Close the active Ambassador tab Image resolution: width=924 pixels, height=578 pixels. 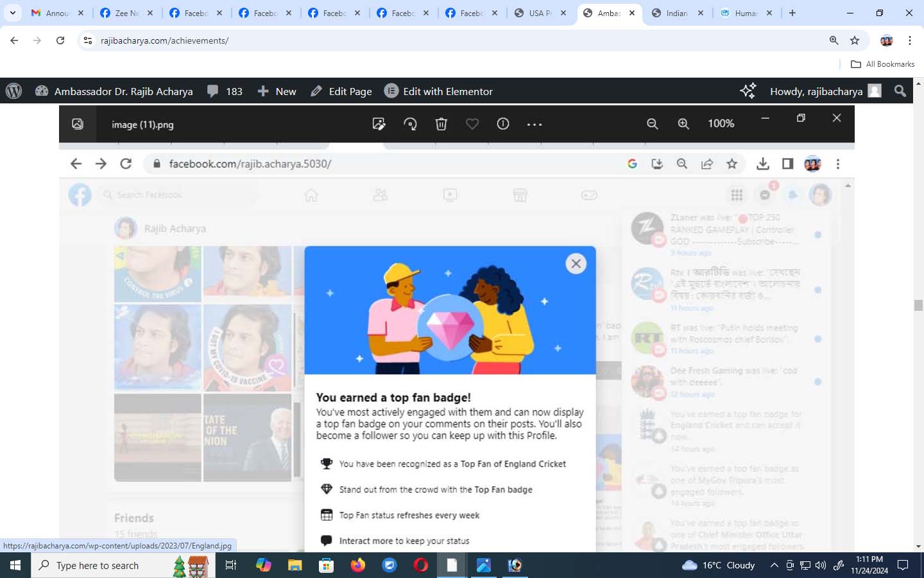pyautogui.click(x=632, y=13)
